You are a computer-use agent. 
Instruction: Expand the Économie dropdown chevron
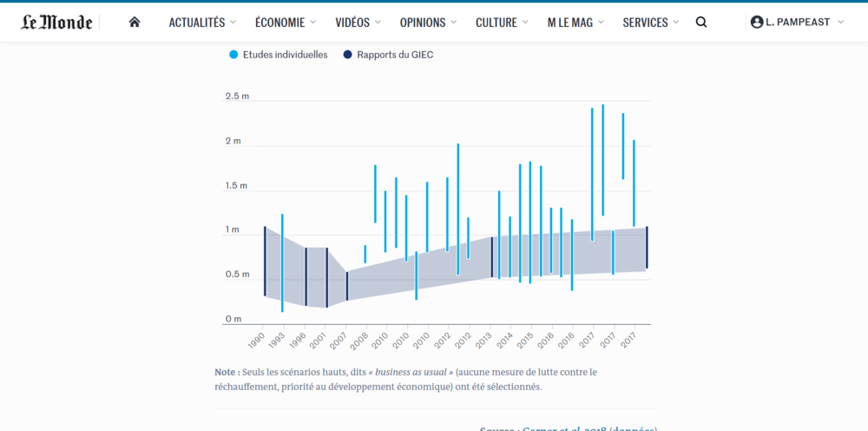coord(312,23)
